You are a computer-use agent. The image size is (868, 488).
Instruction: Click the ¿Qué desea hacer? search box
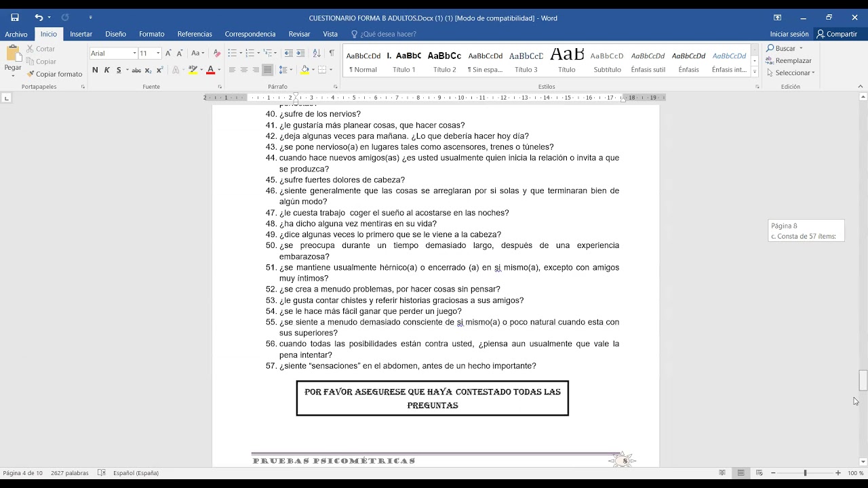click(384, 34)
